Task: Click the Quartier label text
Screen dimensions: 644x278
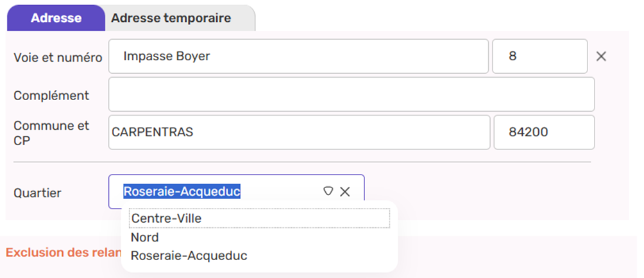Action: click(37, 193)
